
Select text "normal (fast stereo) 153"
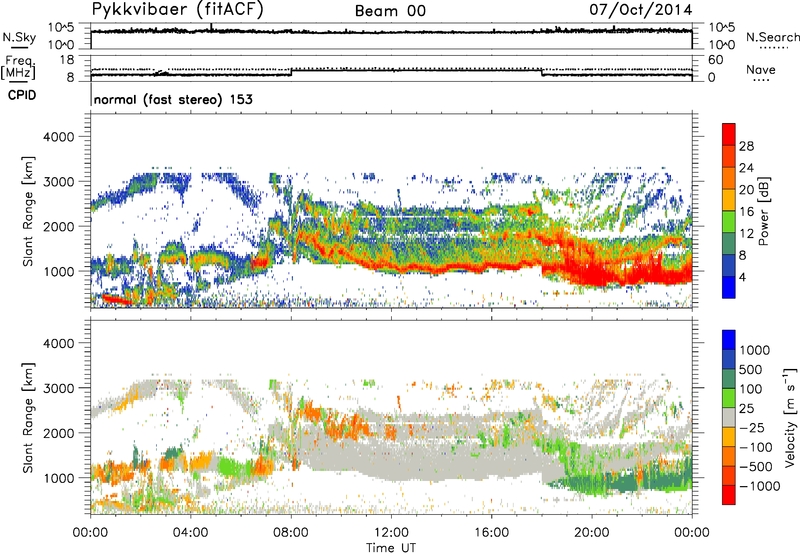(173, 99)
